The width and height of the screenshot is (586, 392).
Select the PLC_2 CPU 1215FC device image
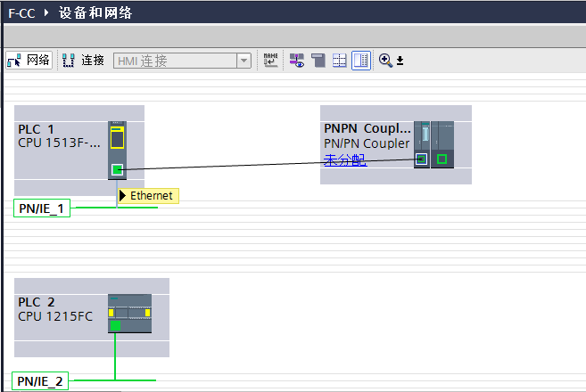coord(129,314)
